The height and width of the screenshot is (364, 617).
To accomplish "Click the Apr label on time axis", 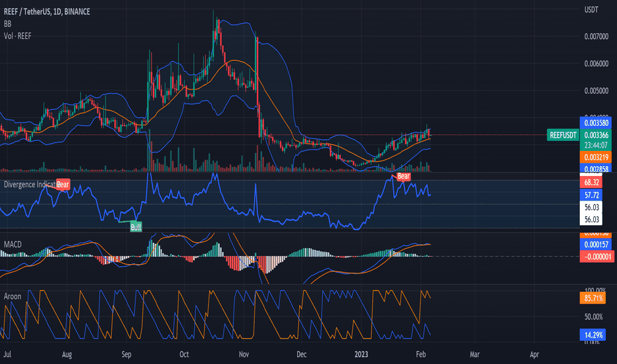I will (x=534, y=354).
